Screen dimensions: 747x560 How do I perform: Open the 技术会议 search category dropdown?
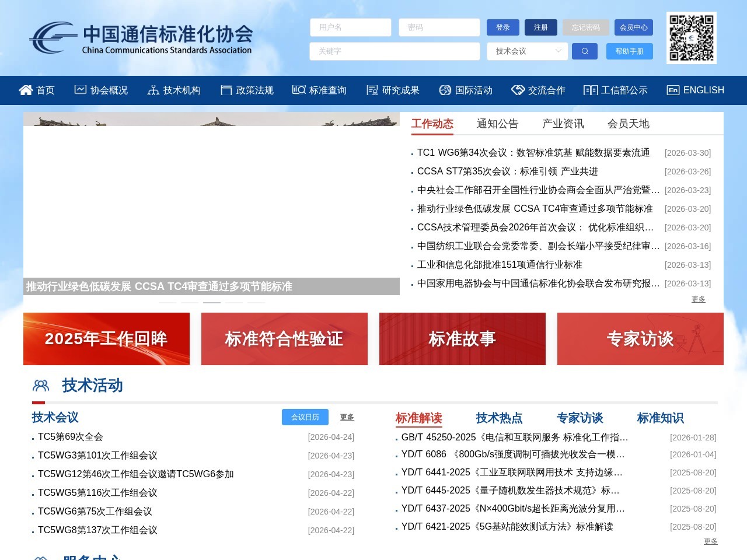(526, 51)
